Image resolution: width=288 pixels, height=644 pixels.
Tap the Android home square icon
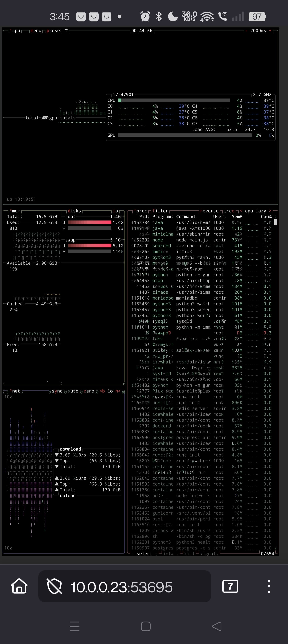146,626
